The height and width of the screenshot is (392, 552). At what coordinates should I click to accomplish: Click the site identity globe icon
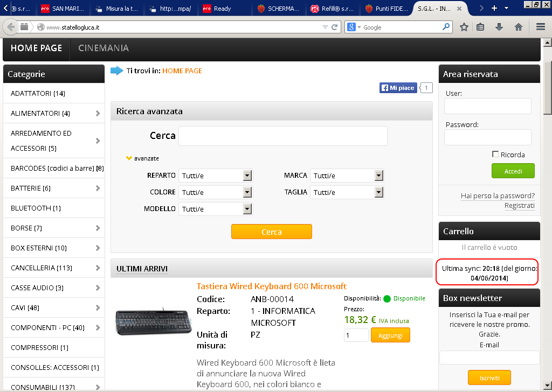coord(41,27)
